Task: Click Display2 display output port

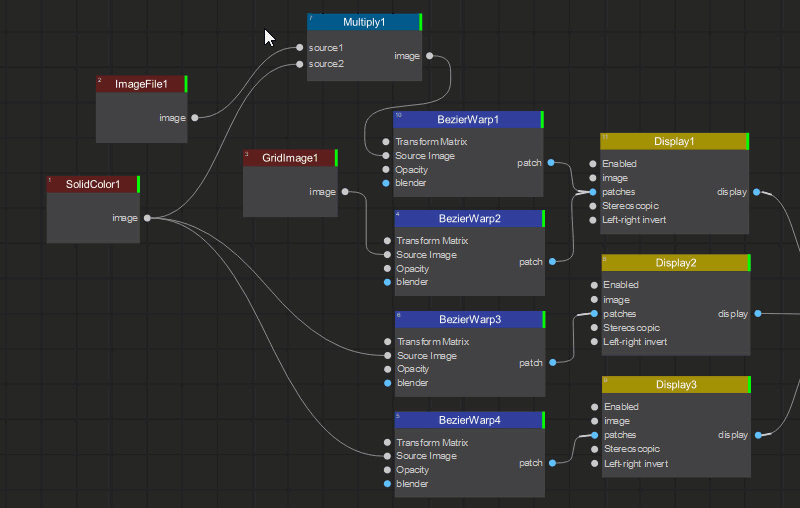Action: coord(758,314)
